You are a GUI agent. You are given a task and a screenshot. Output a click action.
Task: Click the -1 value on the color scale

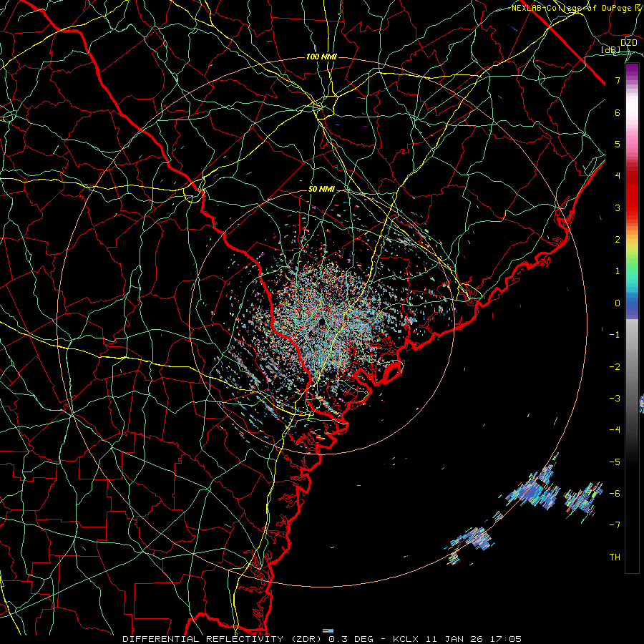point(615,335)
